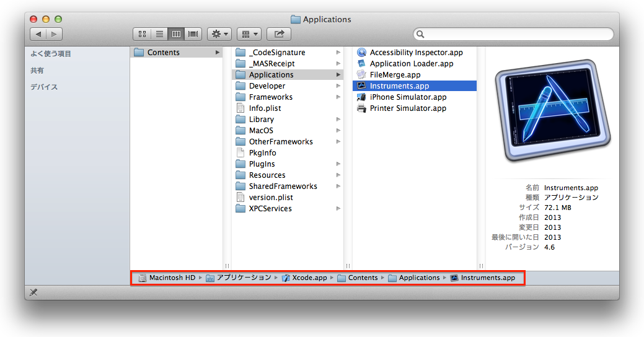Image resolution: width=644 pixels, height=337 pixels.
Task: Click the version value 4.6
Action: pos(550,247)
